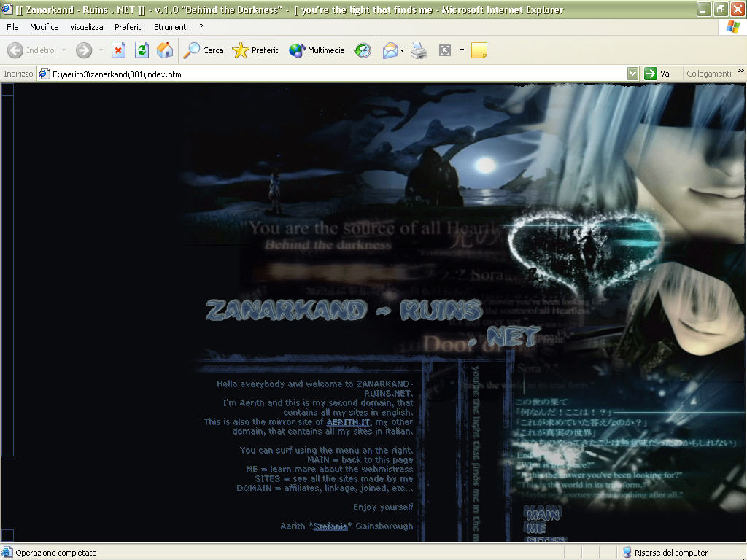Click Operazione completata status text

(56, 553)
